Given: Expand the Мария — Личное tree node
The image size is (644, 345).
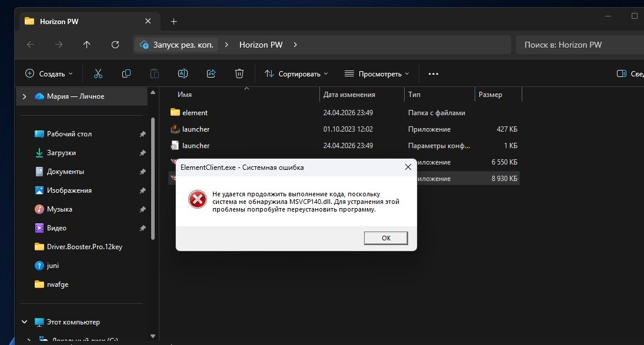Looking at the screenshot, I should click(24, 96).
